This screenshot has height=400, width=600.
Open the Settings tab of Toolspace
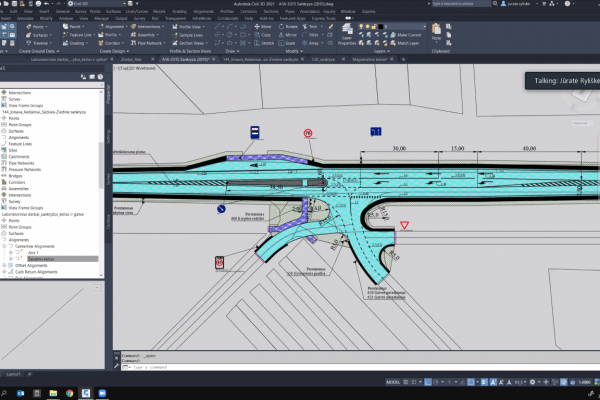tap(108, 137)
